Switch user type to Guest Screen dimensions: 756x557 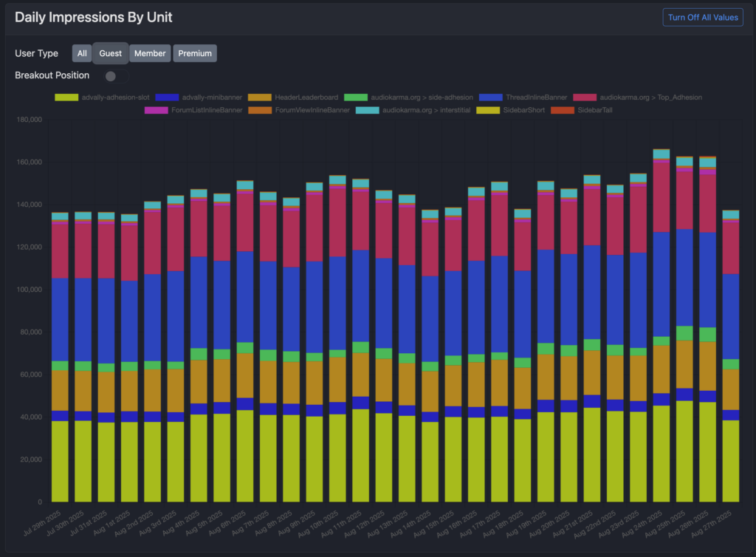point(111,53)
